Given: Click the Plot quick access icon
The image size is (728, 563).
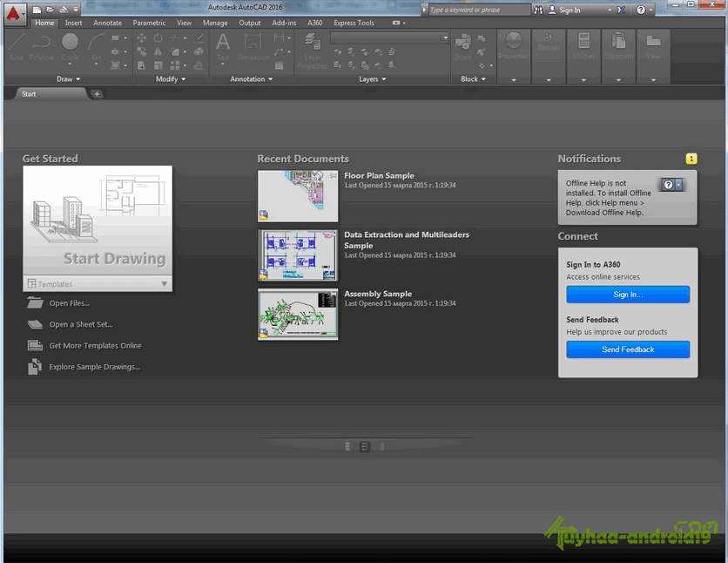Looking at the screenshot, I should pos(64,10).
